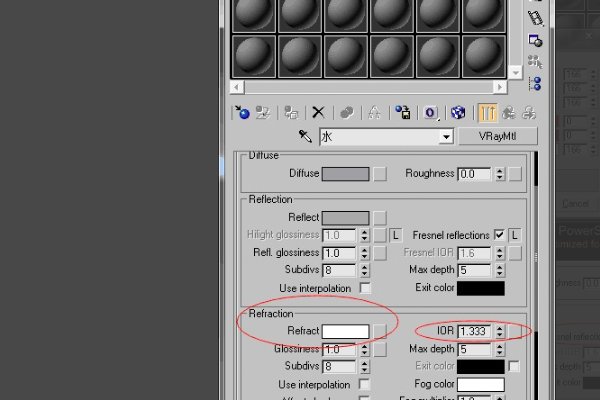The height and width of the screenshot is (400, 600).
Task: Click the Go to Parent icon
Action: point(509,113)
